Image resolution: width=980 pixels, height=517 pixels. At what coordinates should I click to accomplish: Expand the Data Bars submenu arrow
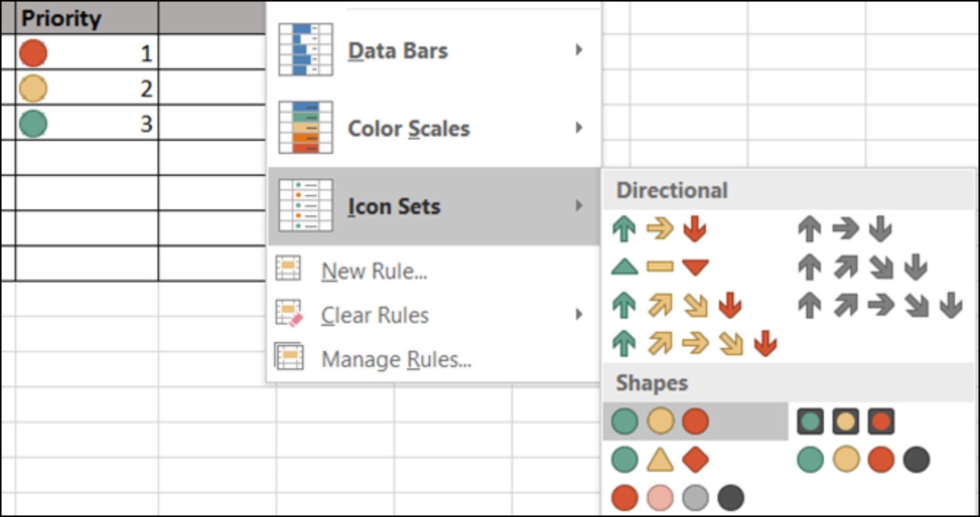[579, 50]
